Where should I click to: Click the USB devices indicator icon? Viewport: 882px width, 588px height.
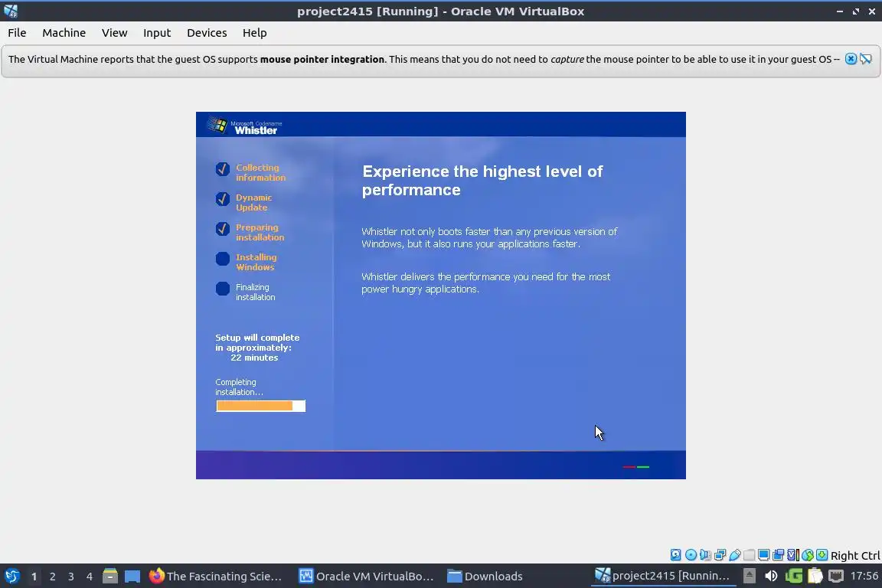[x=735, y=555]
